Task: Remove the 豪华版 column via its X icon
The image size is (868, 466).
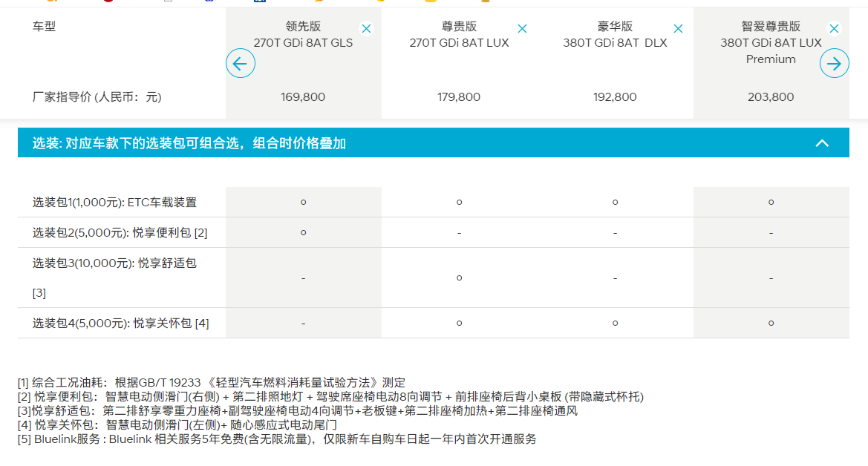Action: coord(678,27)
